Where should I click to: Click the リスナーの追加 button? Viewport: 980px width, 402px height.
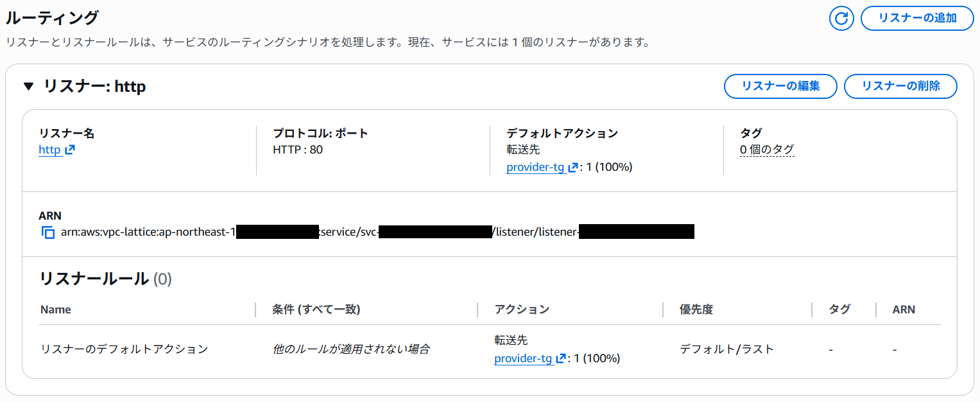(917, 18)
